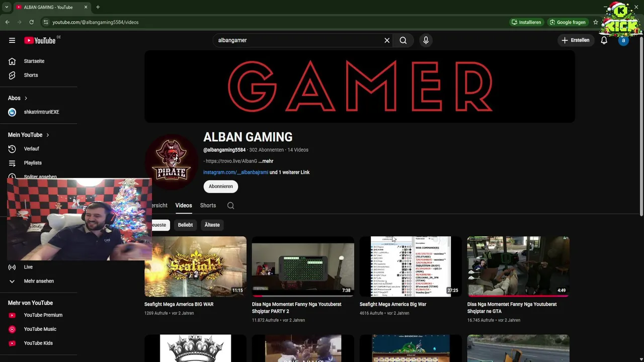
Task: Expand the Abos section
Action: coord(18,98)
